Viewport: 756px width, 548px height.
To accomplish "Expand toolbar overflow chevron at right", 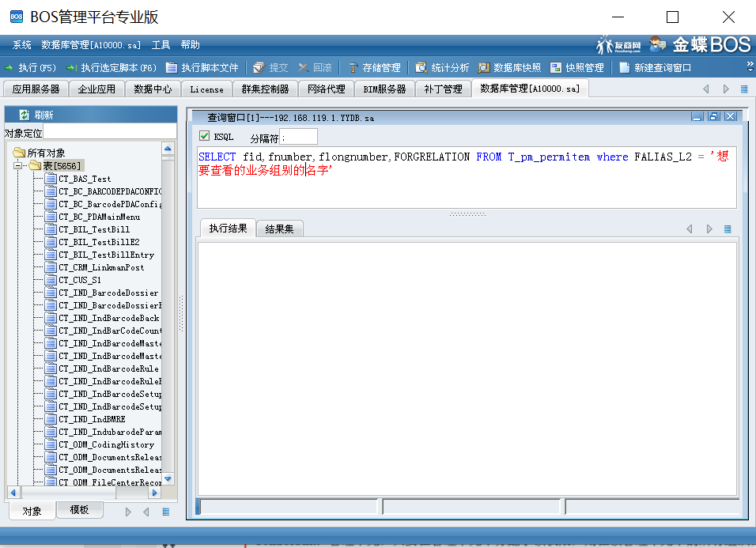I will pyautogui.click(x=750, y=67).
